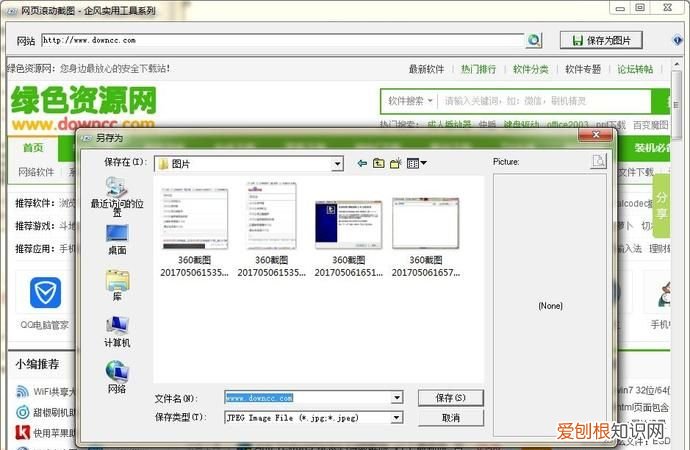Click the Recent Places sidebar icon

click(116, 188)
